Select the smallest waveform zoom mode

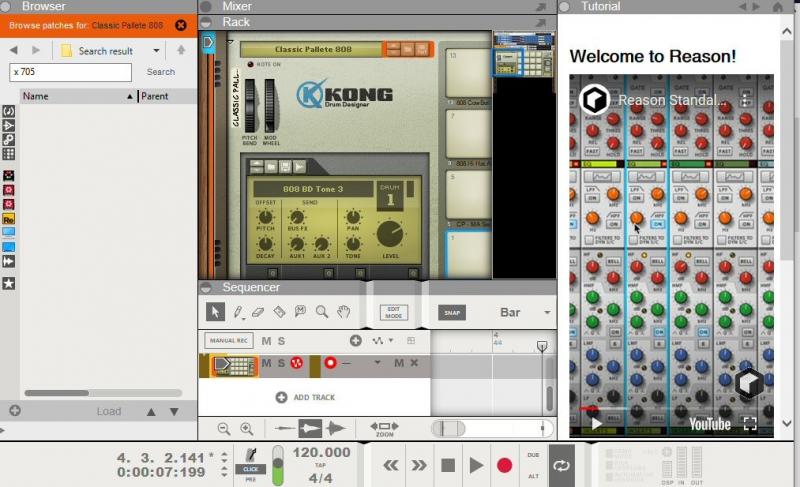pos(285,428)
